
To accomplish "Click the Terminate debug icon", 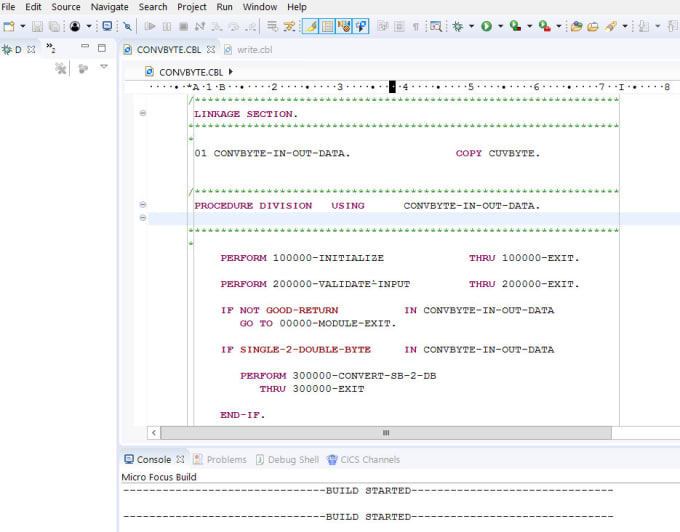I will coord(183,26).
